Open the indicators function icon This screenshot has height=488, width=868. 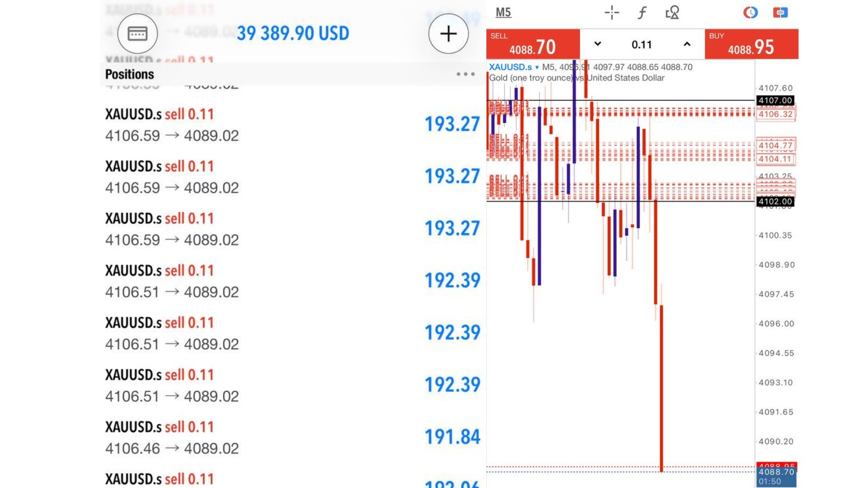click(642, 13)
